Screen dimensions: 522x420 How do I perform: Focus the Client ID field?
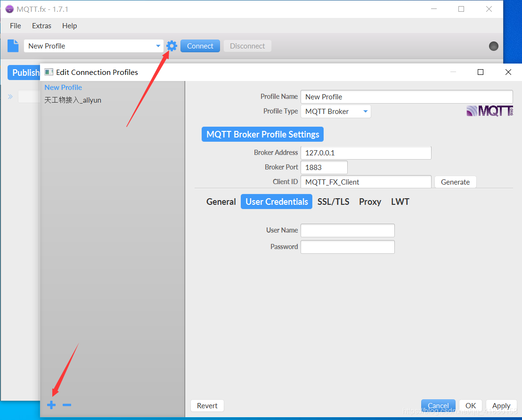[366, 182]
